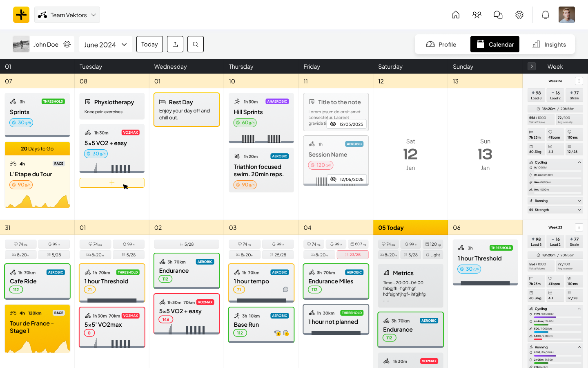Open the Hill Sprints run card

[x=261, y=118]
